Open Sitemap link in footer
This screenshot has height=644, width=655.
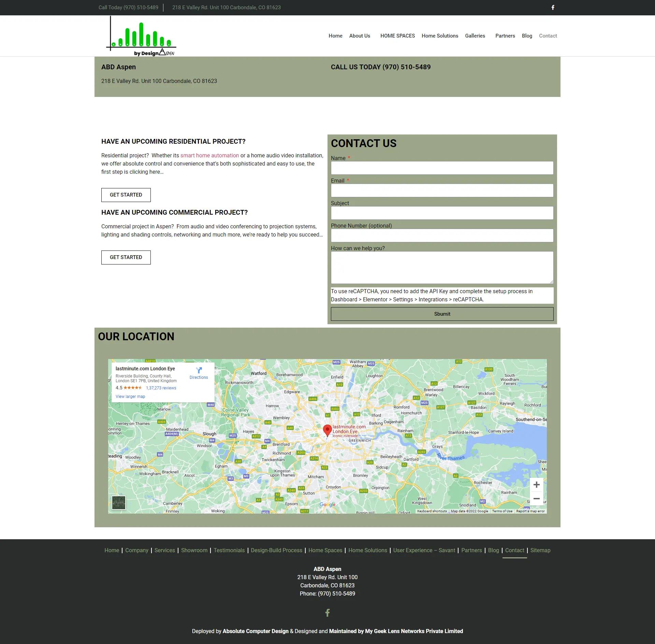click(x=540, y=550)
